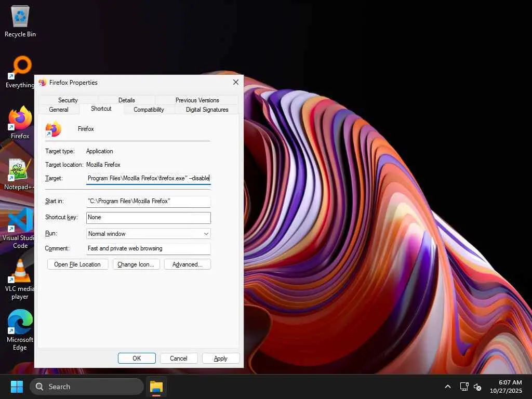
Task: Open the Windows Start menu
Action: coord(17,387)
